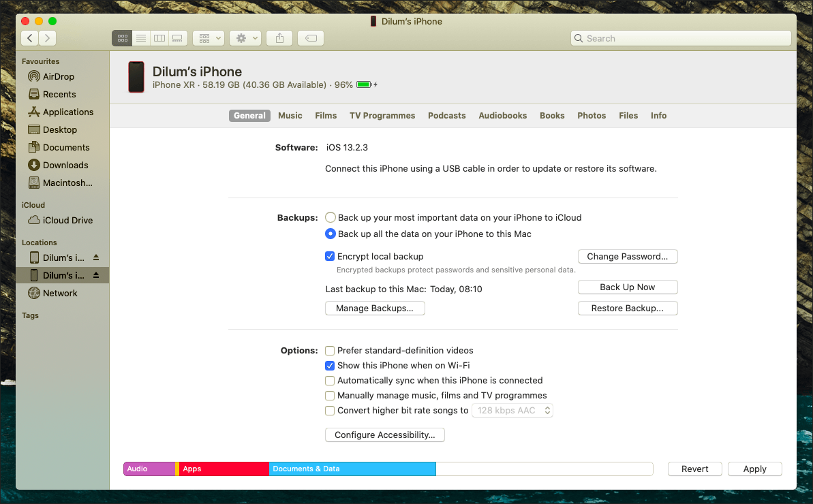Enable Prefer standard-definition videos

tap(330, 351)
